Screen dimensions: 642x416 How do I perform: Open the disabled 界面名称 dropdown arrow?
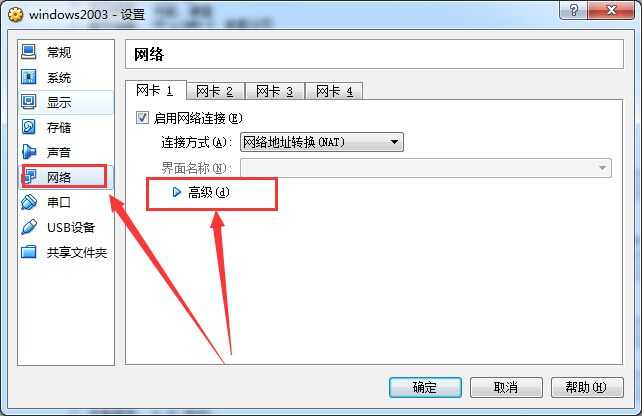coord(602,168)
